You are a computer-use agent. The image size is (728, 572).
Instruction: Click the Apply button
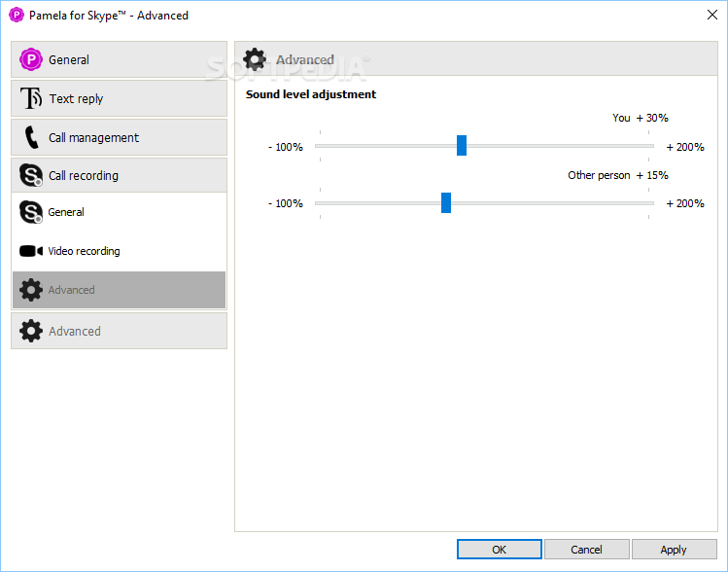tap(674, 550)
